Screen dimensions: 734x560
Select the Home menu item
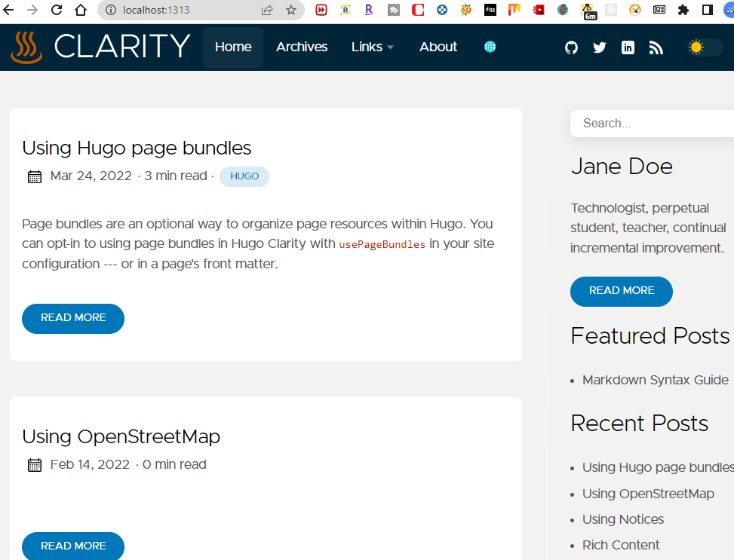tap(233, 47)
